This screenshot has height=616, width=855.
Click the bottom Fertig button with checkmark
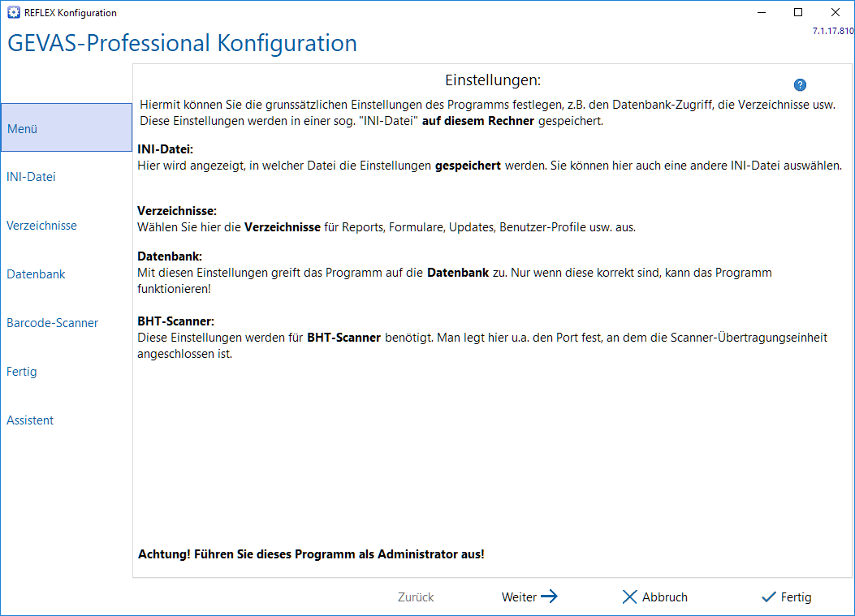point(786,597)
